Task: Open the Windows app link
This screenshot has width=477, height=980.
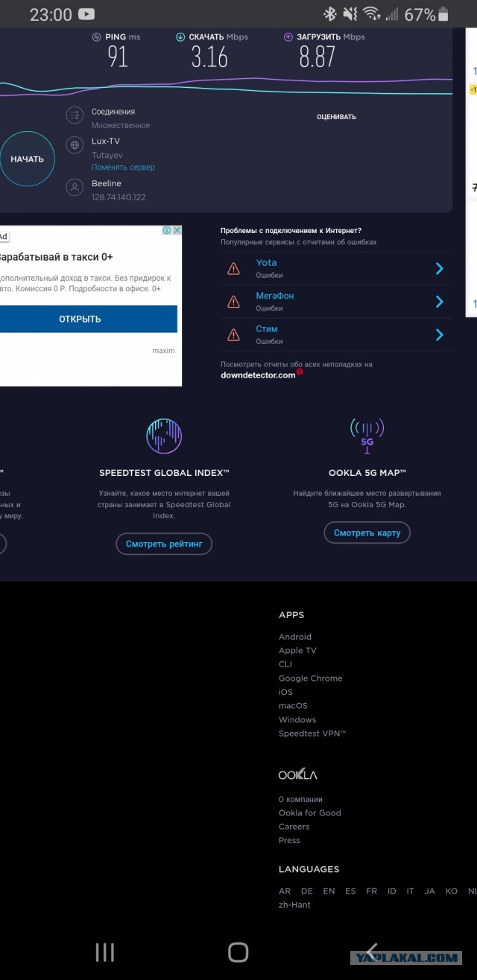Action: click(x=297, y=719)
